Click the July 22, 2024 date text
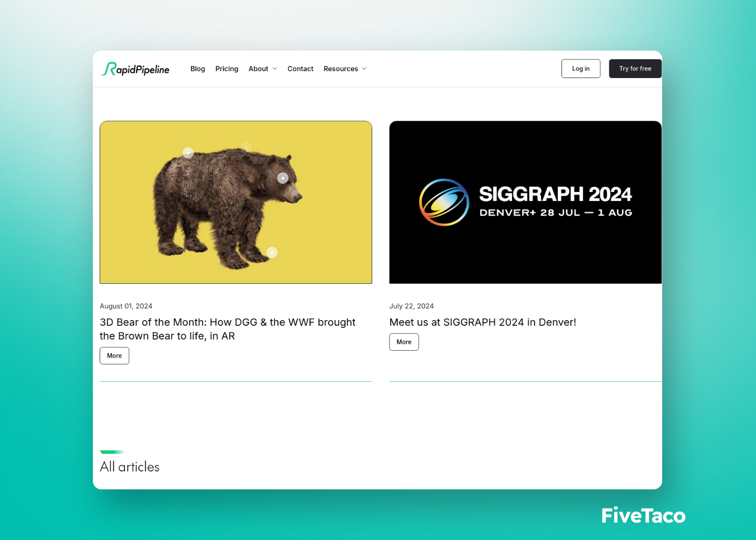 click(412, 306)
